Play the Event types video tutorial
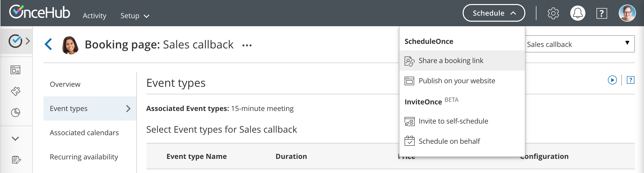The height and width of the screenshot is (173, 644). (612, 80)
